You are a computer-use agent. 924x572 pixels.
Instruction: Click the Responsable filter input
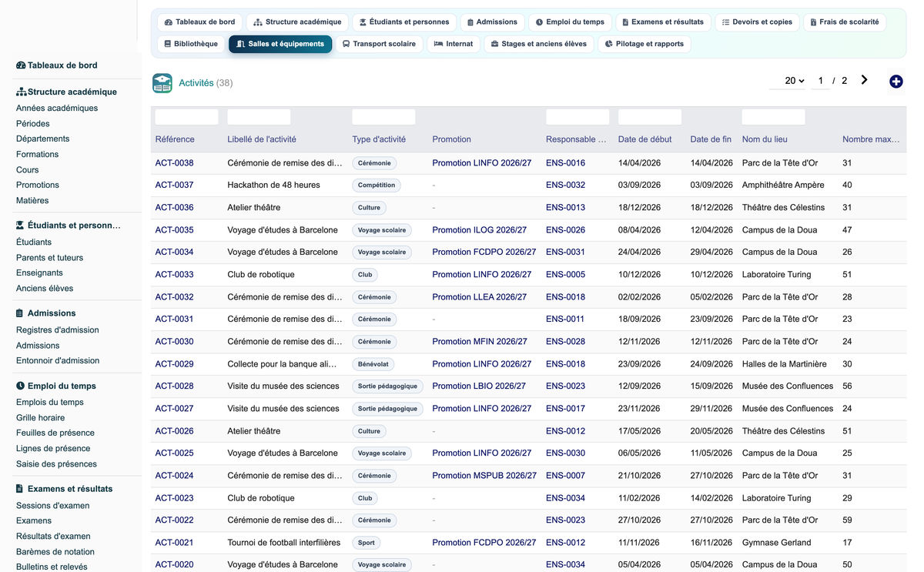(577, 117)
